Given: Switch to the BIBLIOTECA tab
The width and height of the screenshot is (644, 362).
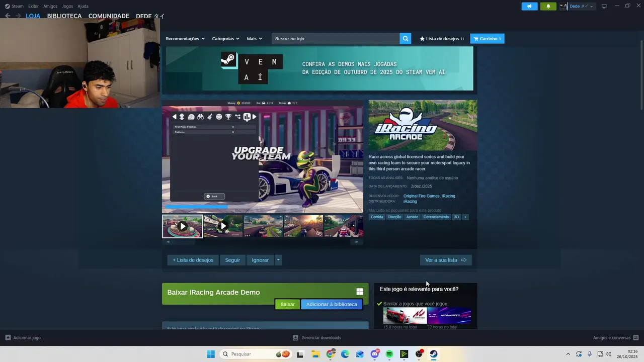Looking at the screenshot, I should [64, 16].
